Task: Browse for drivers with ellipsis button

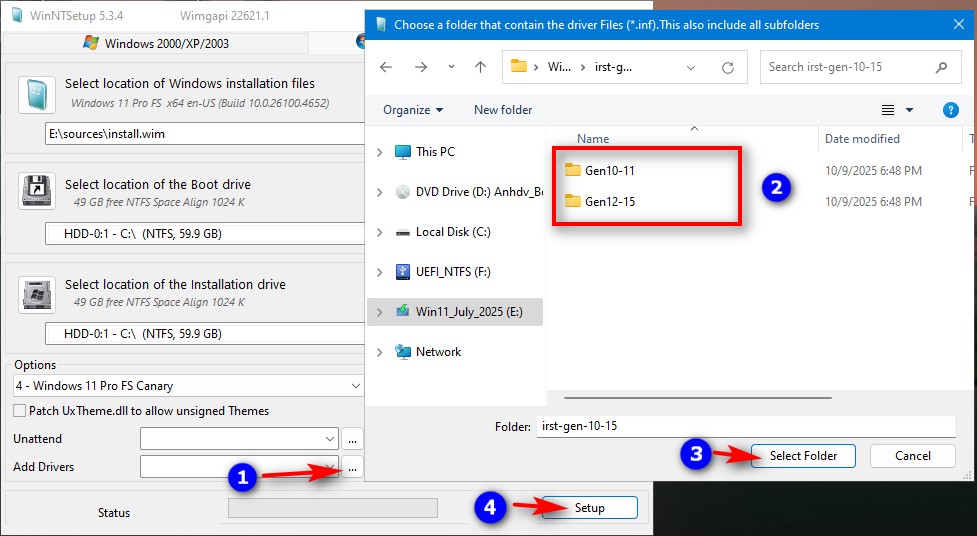Action: point(351,467)
